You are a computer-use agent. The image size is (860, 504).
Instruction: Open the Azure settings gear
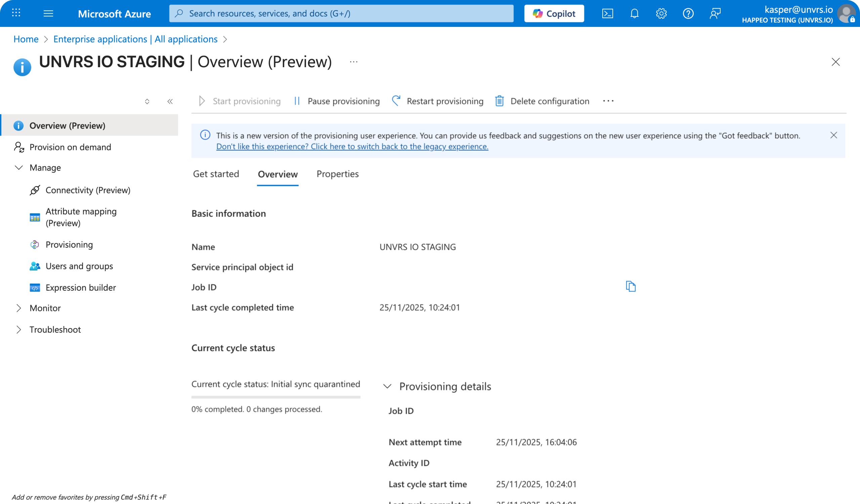click(x=661, y=13)
